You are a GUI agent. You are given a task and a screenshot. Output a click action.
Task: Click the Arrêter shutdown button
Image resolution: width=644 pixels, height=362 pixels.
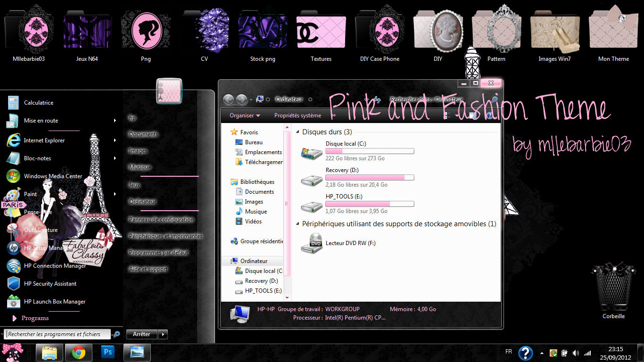tap(141, 334)
